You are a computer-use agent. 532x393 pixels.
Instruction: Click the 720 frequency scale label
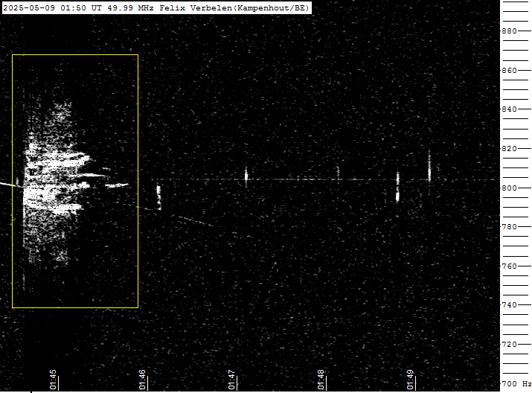[x=509, y=344]
